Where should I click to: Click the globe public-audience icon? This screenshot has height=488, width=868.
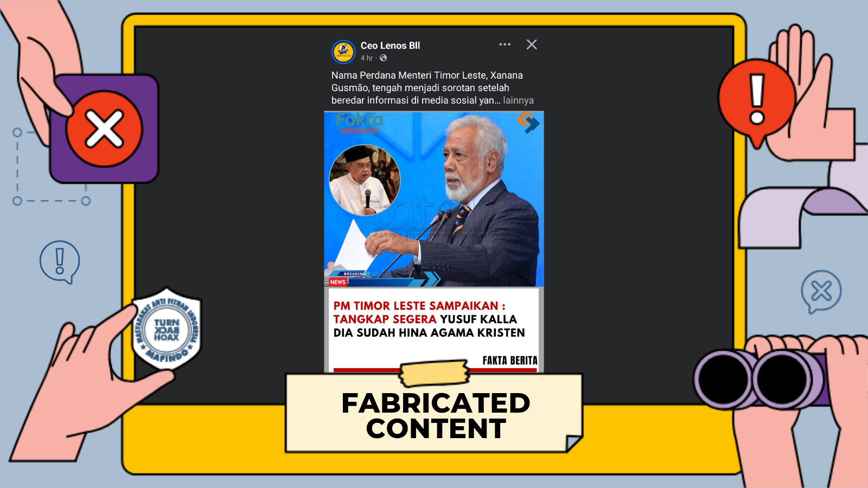[384, 58]
